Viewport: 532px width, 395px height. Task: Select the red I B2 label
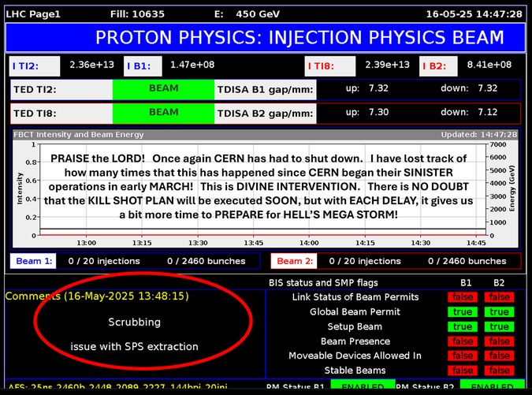[438, 66]
